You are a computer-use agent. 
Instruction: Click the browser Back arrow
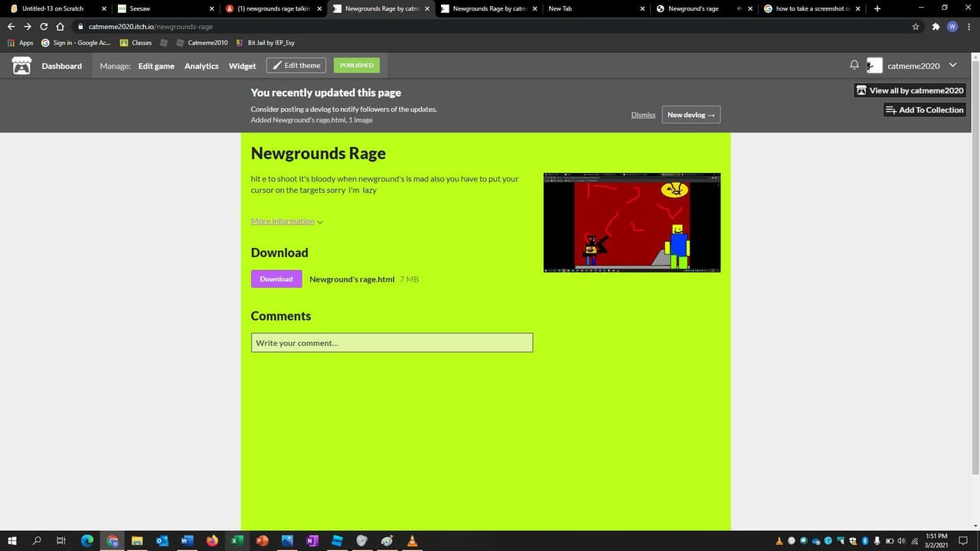pos(11,26)
